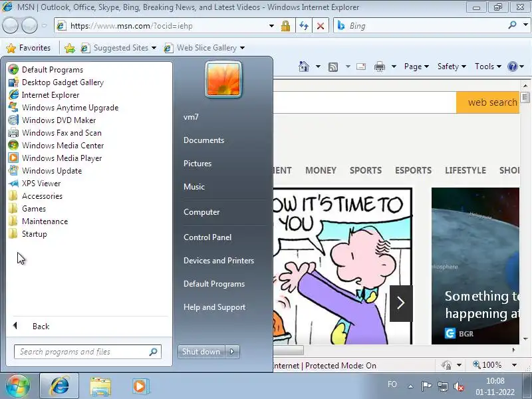Click the Action Center flag tray icon
This screenshot has width=532, height=399.
426,386
